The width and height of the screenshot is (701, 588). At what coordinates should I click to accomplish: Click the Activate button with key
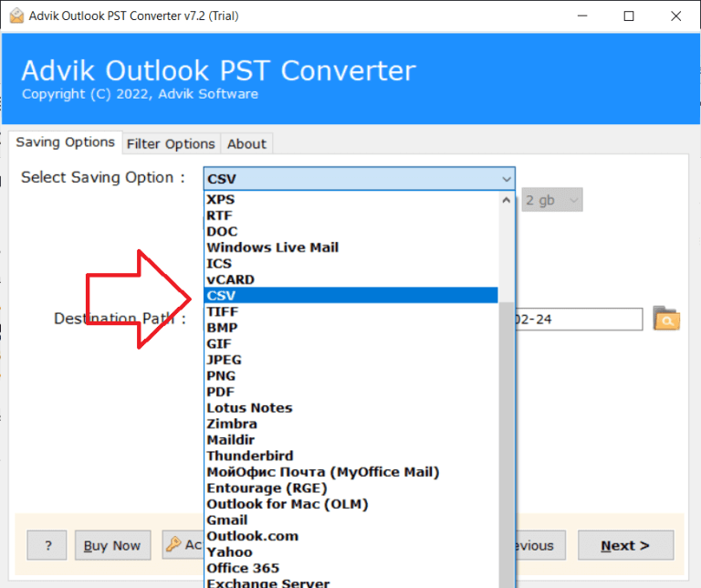(183, 544)
